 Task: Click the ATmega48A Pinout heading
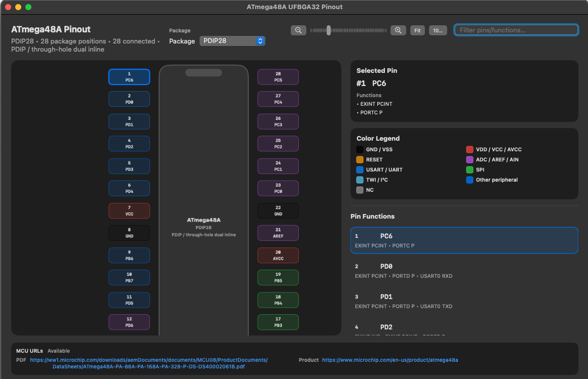pyautogui.click(x=51, y=29)
